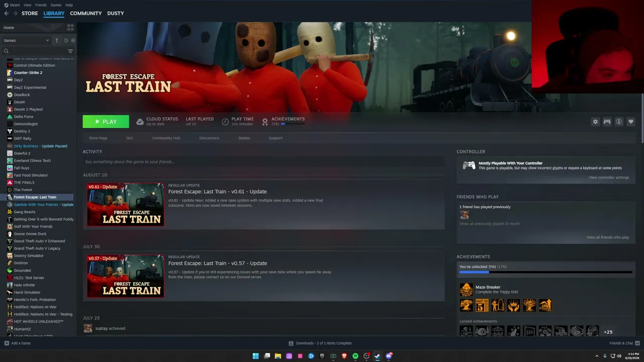This screenshot has width=644, height=362.
Task: Open the DUSTY profile tab
Action: click(x=115, y=14)
